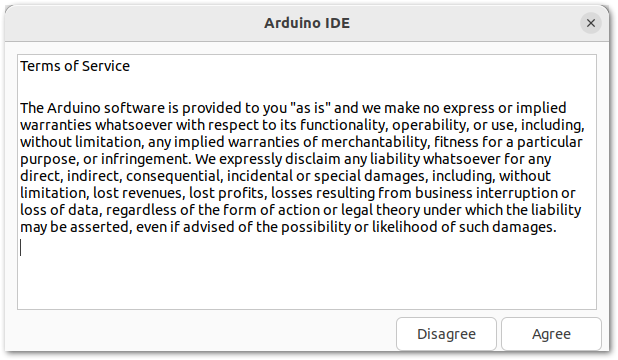This screenshot has width=618, height=360.
Task: Close the Arduino IDE dialog
Action: coord(590,23)
